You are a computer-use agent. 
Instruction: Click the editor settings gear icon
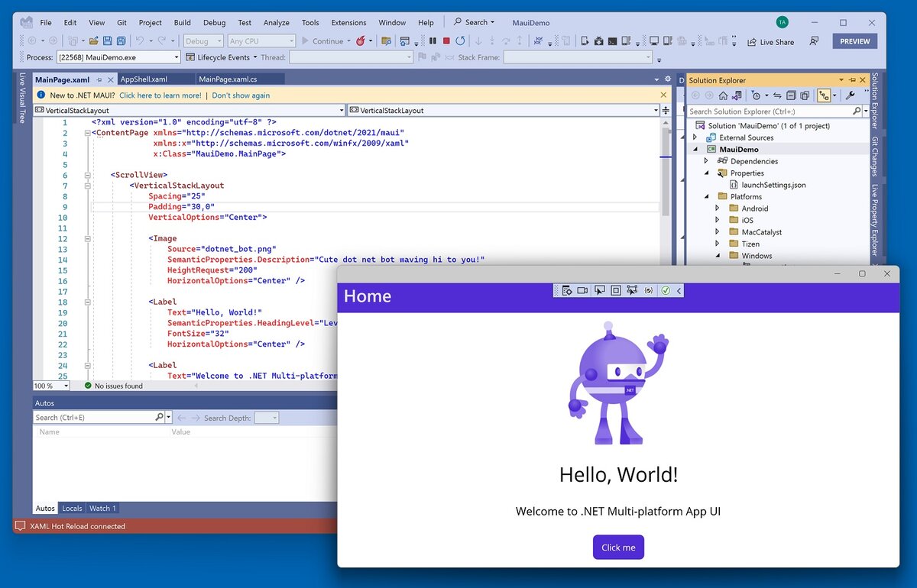click(668, 79)
